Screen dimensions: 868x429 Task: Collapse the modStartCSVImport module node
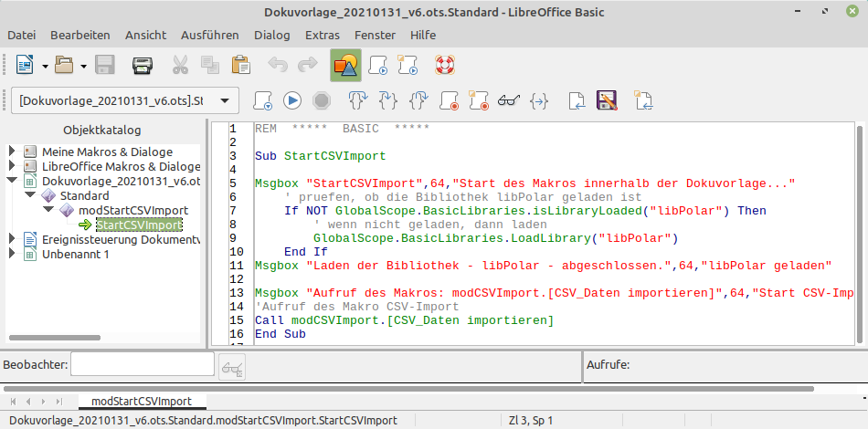click(48, 210)
